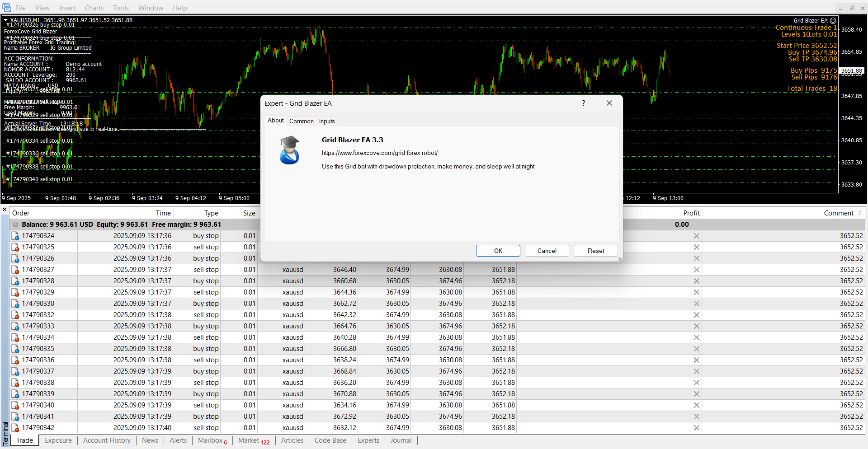
Task: Delete pending order 174790328 with X
Action: [697, 281]
